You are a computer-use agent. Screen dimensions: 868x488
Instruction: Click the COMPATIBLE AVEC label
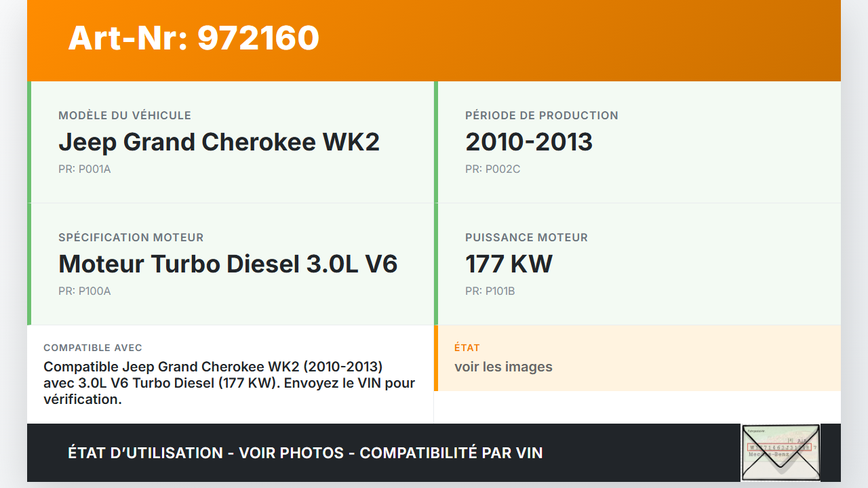93,348
